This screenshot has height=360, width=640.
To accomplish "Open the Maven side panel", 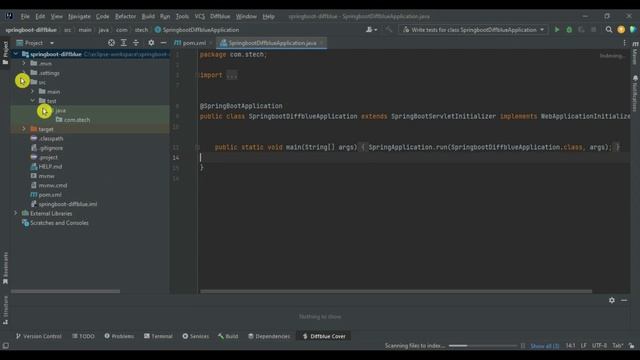I will 635,53.
